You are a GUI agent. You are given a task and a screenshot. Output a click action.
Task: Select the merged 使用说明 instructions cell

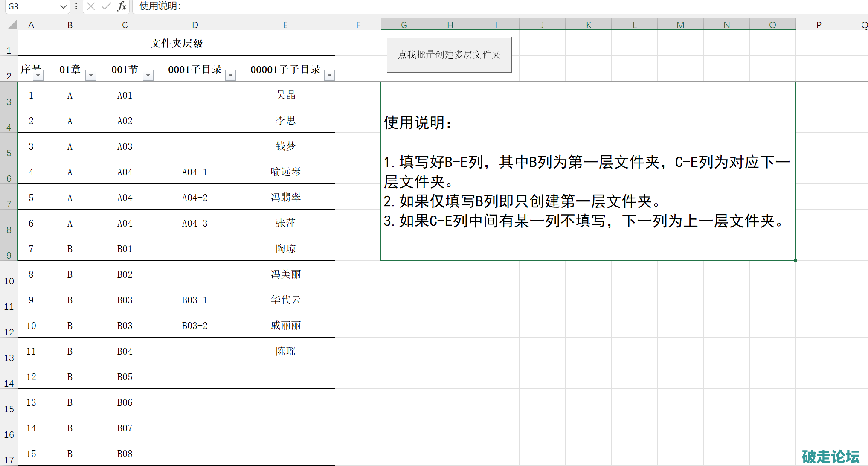click(588, 171)
